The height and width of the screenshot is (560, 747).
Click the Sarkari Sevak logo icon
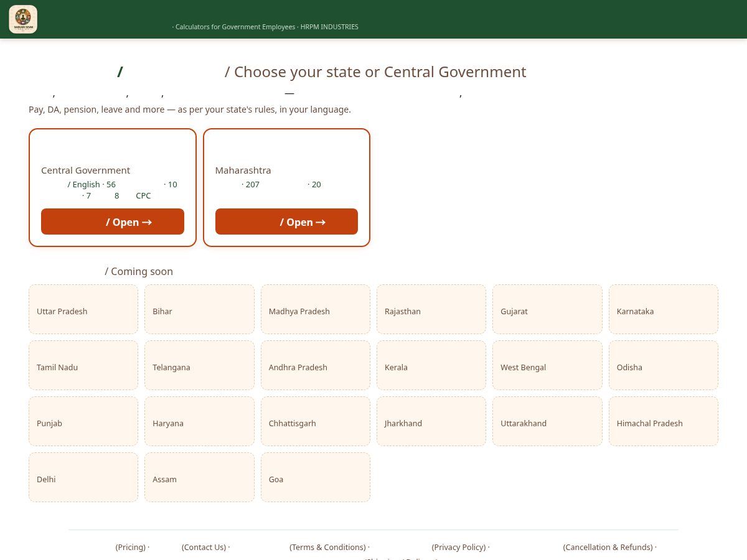23,19
